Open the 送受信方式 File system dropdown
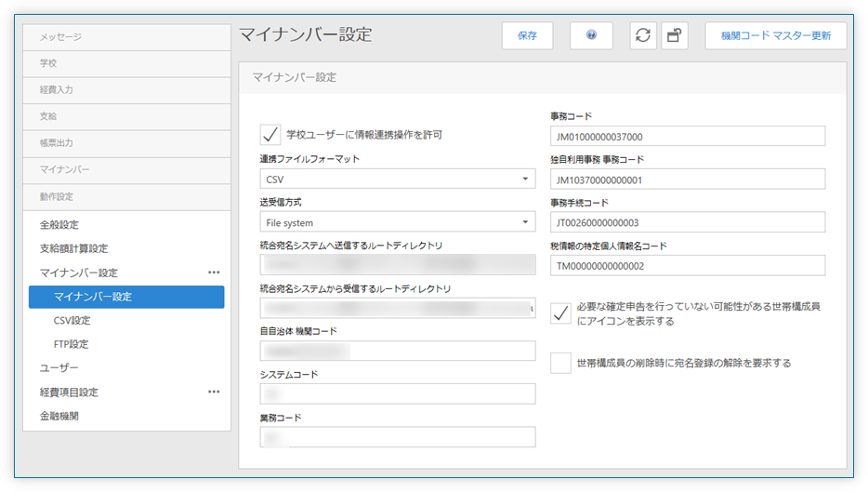This screenshot has height=492, width=868. pyautogui.click(x=398, y=222)
